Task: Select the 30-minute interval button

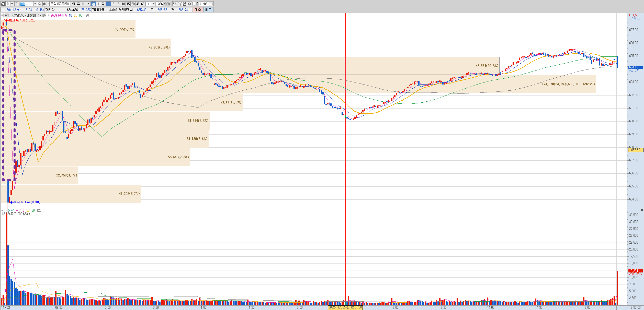Action: (x=133, y=4)
